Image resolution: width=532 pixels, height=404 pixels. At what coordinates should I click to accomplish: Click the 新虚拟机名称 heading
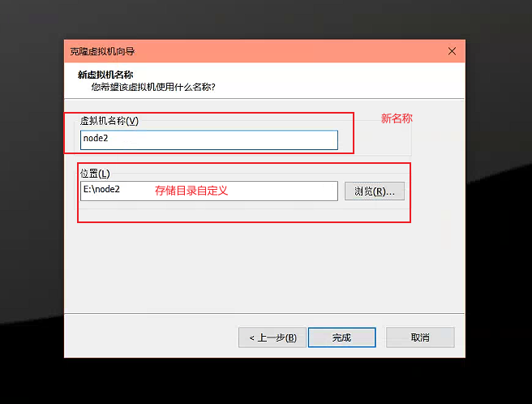tap(105, 75)
